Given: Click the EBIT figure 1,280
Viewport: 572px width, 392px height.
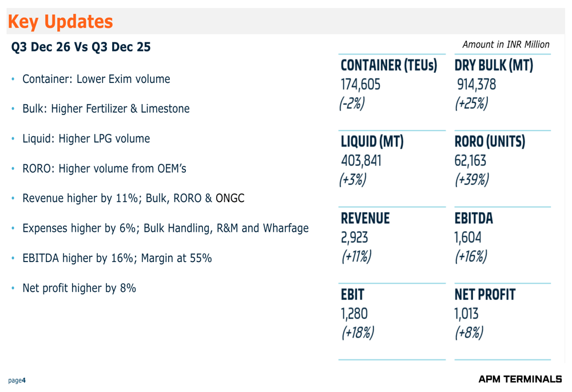Looking at the screenshot, I should pyautogui.click(x=354, y=314).
